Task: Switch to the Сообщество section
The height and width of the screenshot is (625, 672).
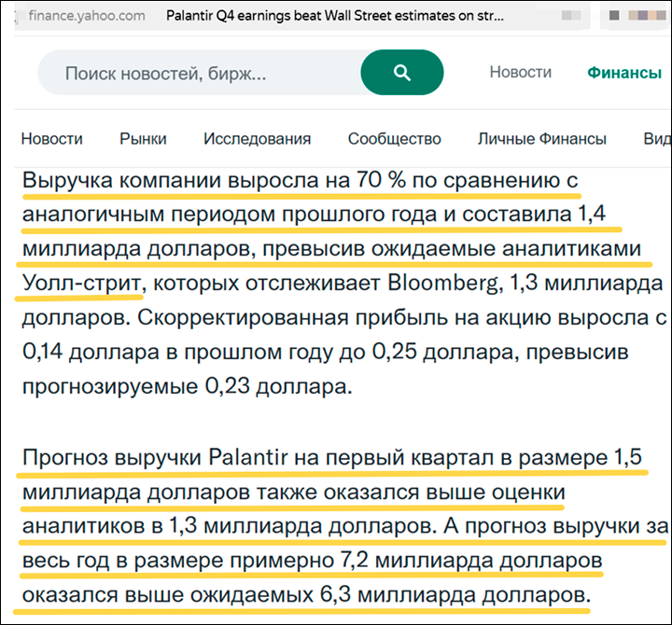Action: pos(394,139)
